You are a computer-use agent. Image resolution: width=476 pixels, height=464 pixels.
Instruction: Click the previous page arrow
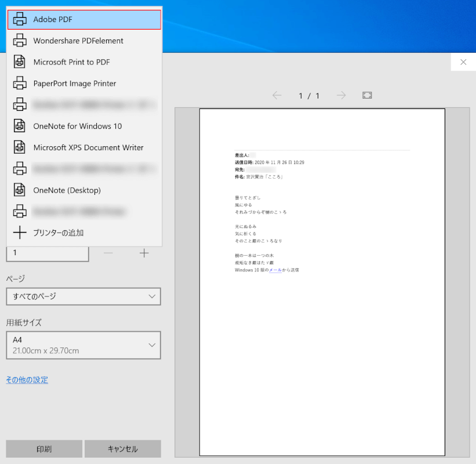[277, 95]
